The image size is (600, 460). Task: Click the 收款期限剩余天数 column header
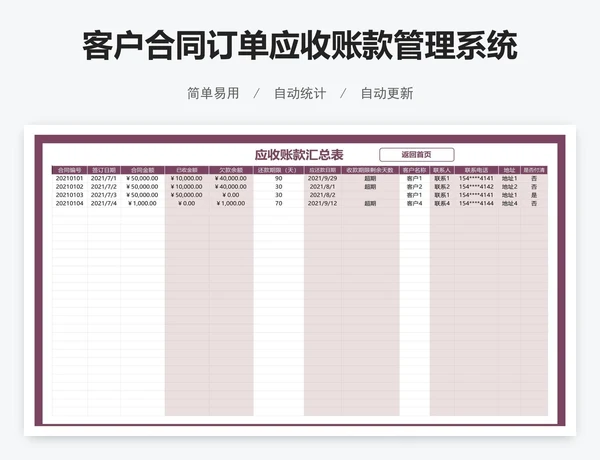point(370,170)
